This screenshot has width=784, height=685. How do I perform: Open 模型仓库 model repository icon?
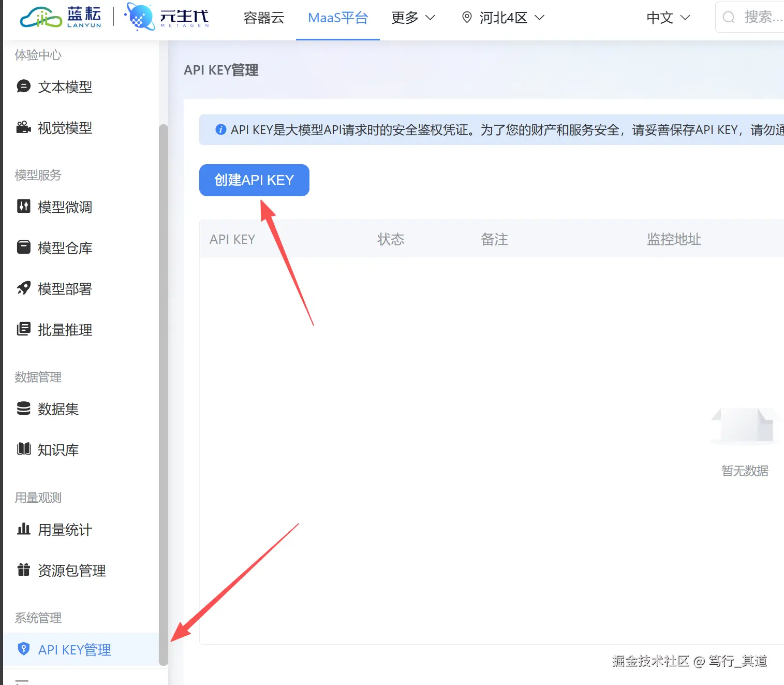tap(23, 247)
